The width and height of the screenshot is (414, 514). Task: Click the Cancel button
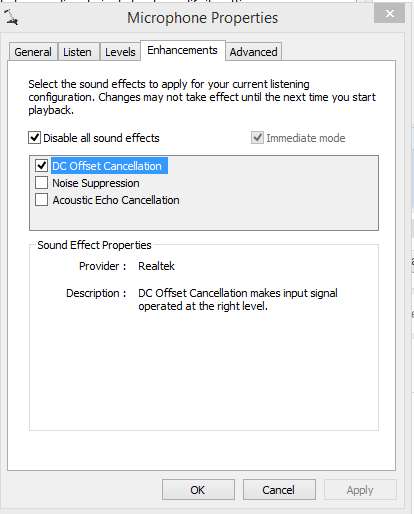pos(279,490)
